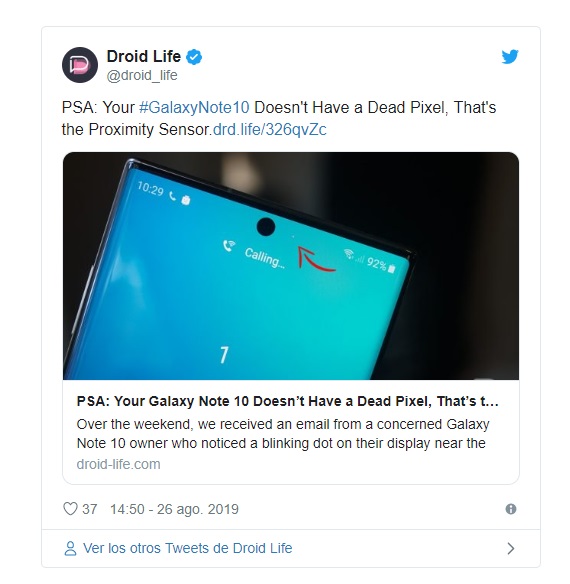
Task: Select Ver los otros Tweets de Droid Life
Action: pos(188,549)
